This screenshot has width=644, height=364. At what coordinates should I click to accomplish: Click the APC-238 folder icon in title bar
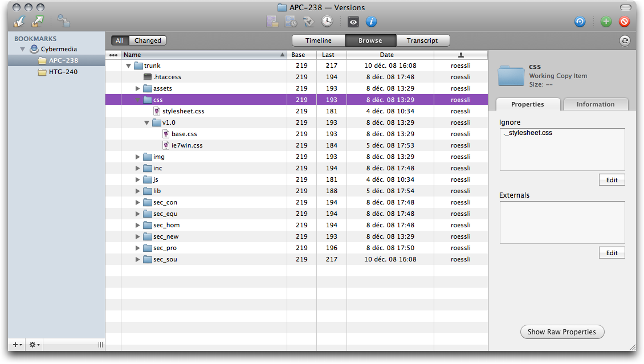(282, 7)
